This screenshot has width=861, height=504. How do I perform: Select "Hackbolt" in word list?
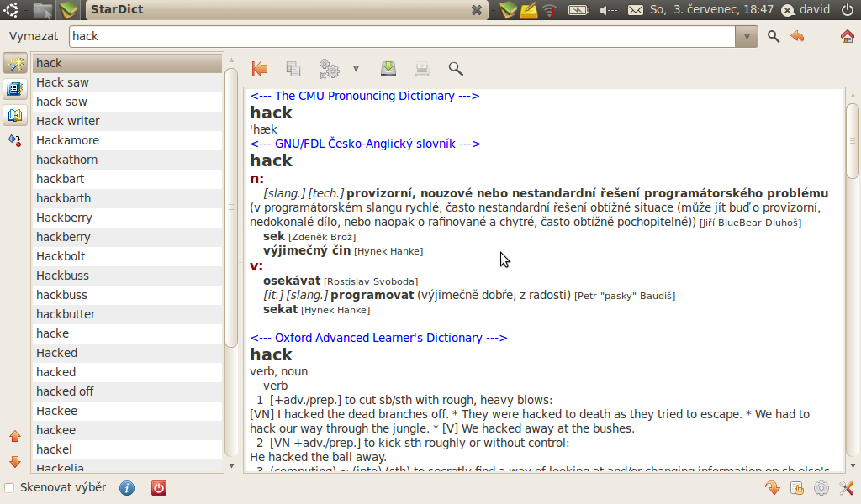[128, 256]
